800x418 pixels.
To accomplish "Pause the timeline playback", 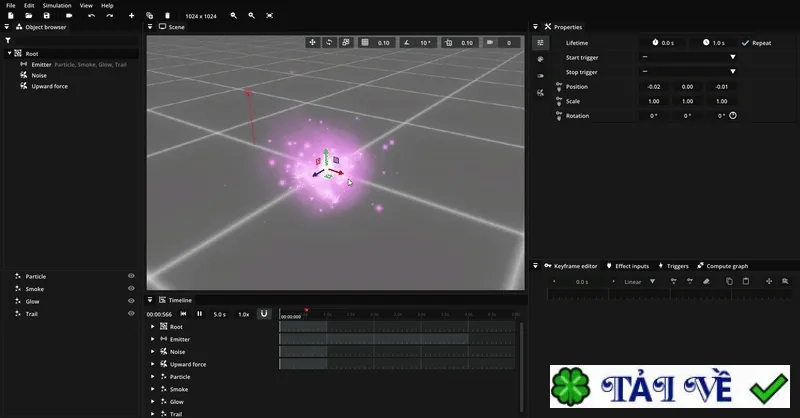I will pyautogui.click(x=199, y=314).
